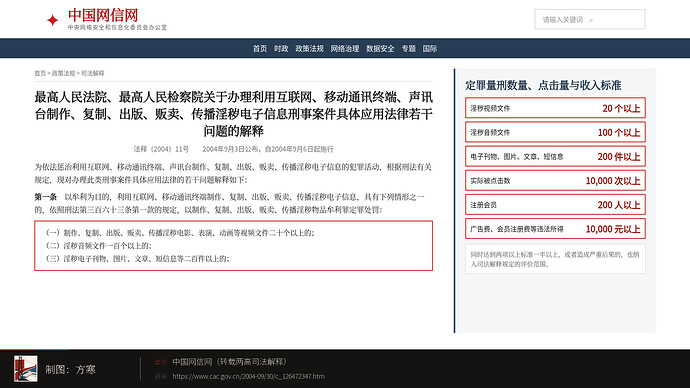Click the 广告费、会员注册费等违法所得 row

point(555,229)
